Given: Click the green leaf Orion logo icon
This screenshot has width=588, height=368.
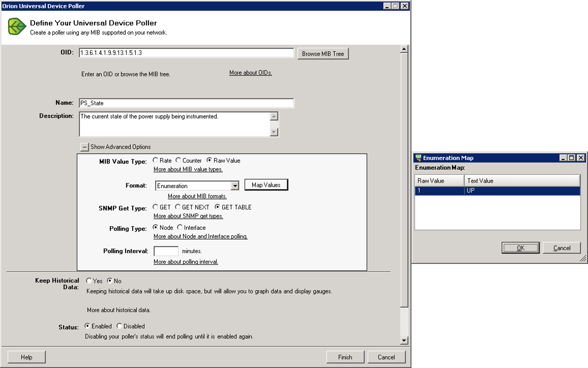Looking at the screenshot, I should coord(17,26).
